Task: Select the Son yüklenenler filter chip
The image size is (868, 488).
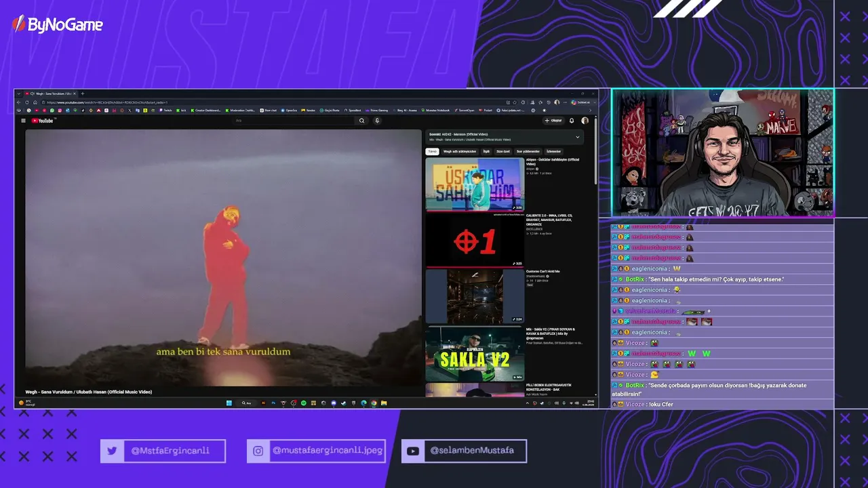Action: pos(528,152)
